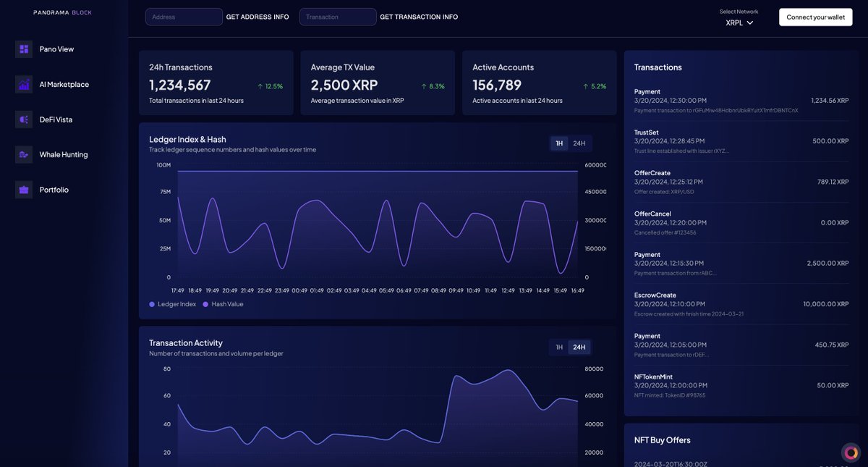Click the 789.12 XRP amount
The image size is (868, 467).
(x=833, y=182)
